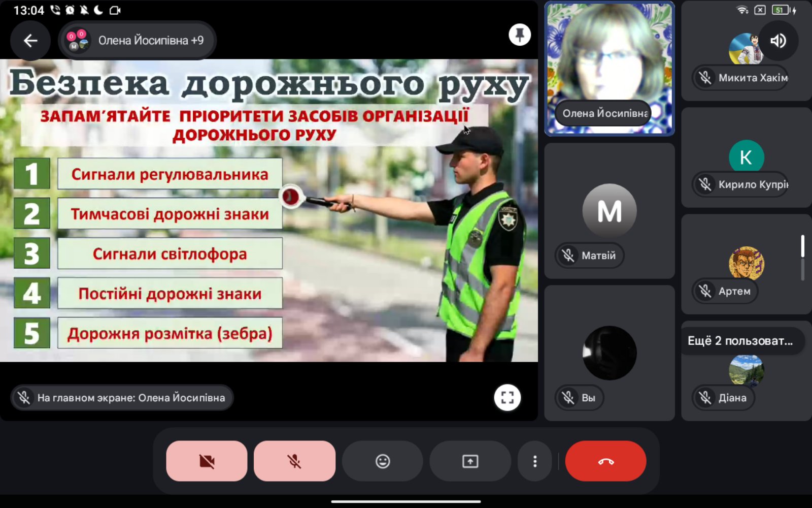Select the Артем participant tile
Image resolution: width=812 pixels, height=508 pixels.
tap(747, 264)
